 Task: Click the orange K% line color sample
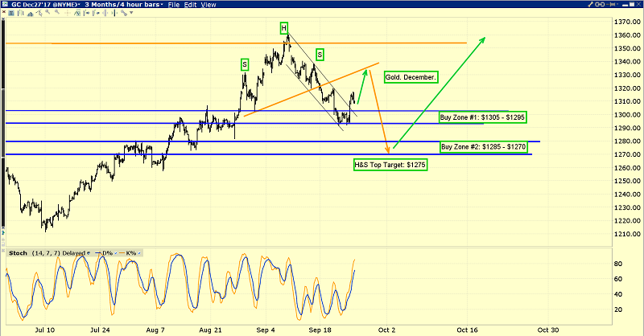point(122,252)
